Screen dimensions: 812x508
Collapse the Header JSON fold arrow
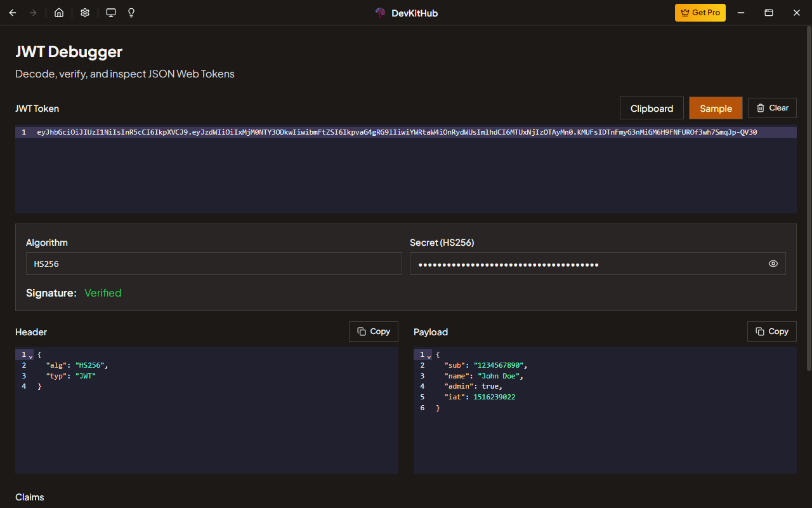30,356
